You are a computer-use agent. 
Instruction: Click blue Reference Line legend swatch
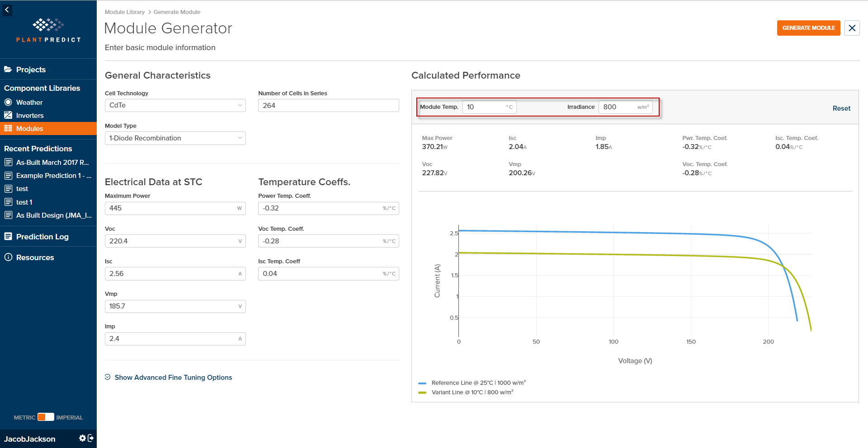tap(422, 383)
